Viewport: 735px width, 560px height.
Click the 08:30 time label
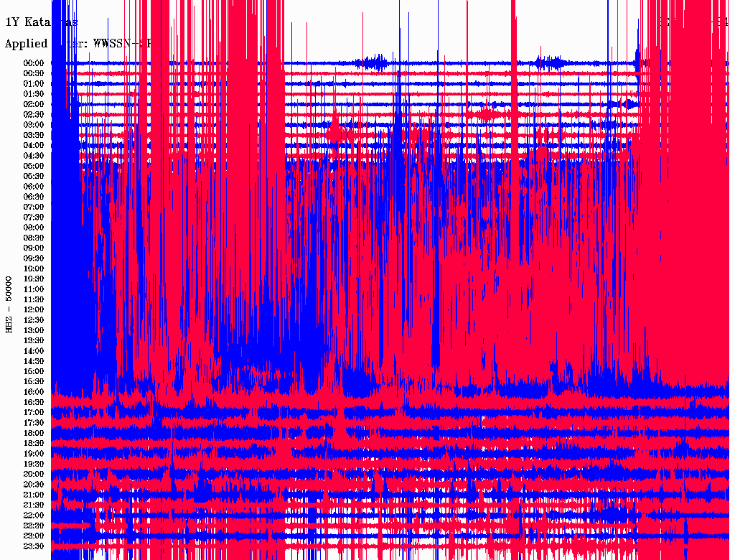[x=34, y=238]
